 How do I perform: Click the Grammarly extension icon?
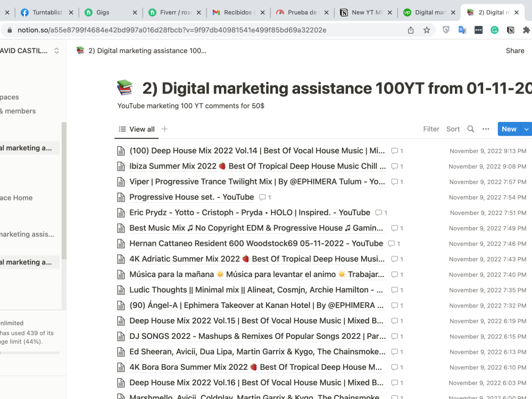click(x=494, y=30)
